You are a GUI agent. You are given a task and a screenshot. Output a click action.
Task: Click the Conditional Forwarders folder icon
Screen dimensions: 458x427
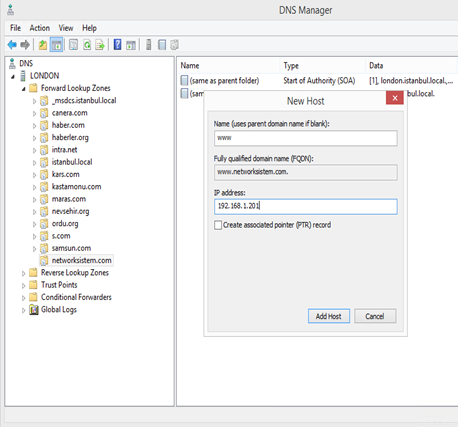click(33, 297)
